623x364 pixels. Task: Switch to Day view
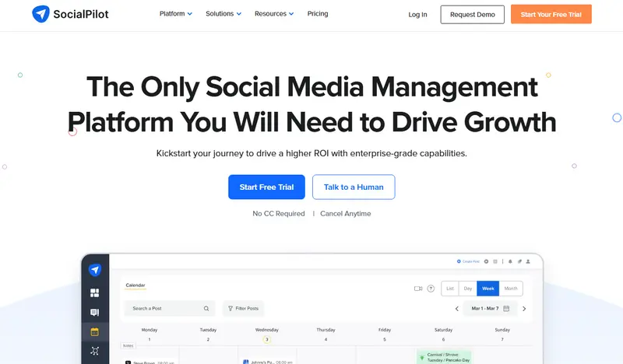pos(468,289)
